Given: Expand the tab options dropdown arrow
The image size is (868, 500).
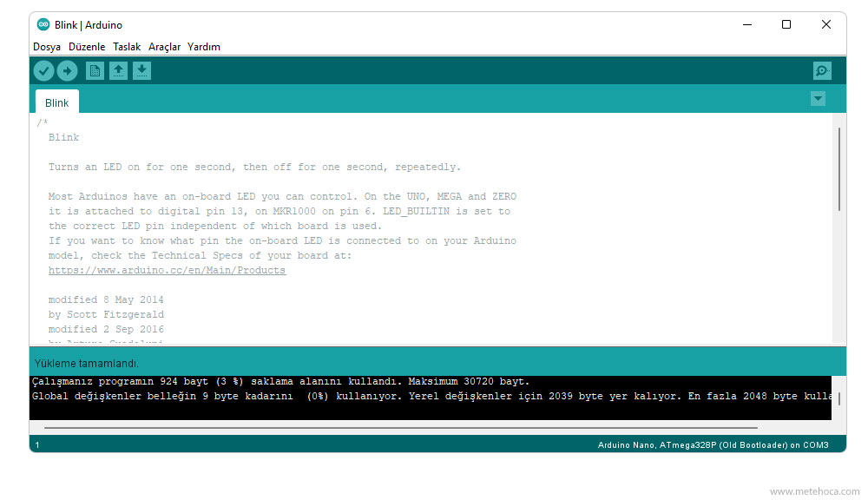Looking at the screenshot, I should 818,99.
